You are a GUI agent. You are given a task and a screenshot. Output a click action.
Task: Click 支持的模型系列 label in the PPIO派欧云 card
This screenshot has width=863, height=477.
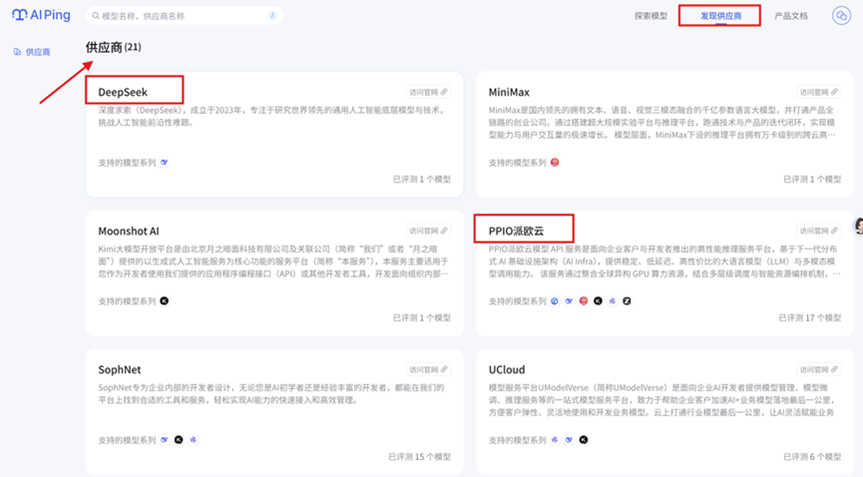517,301
